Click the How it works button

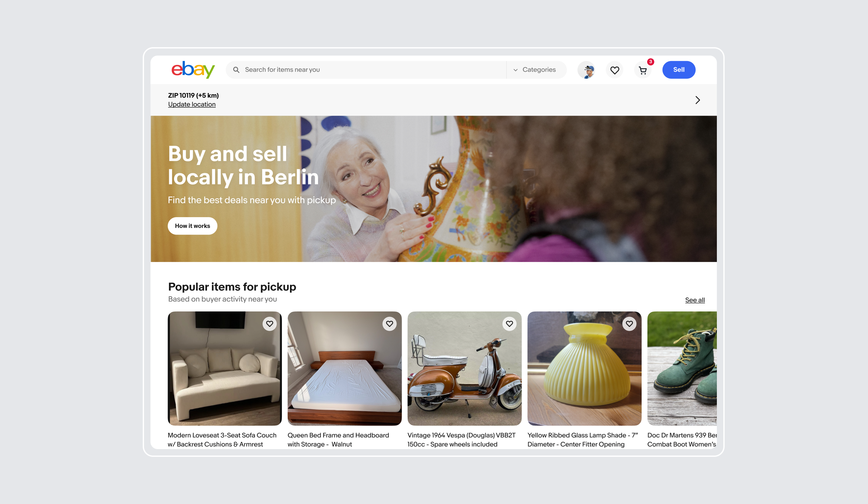click(192, 226)
